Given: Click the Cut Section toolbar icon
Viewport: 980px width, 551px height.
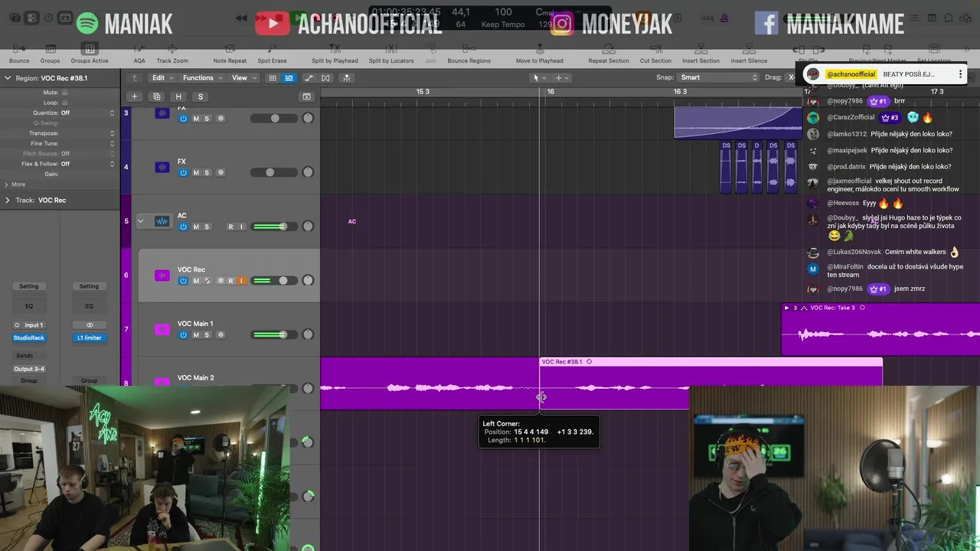Looking at the screenshot, I should click(x=655, y=50).
